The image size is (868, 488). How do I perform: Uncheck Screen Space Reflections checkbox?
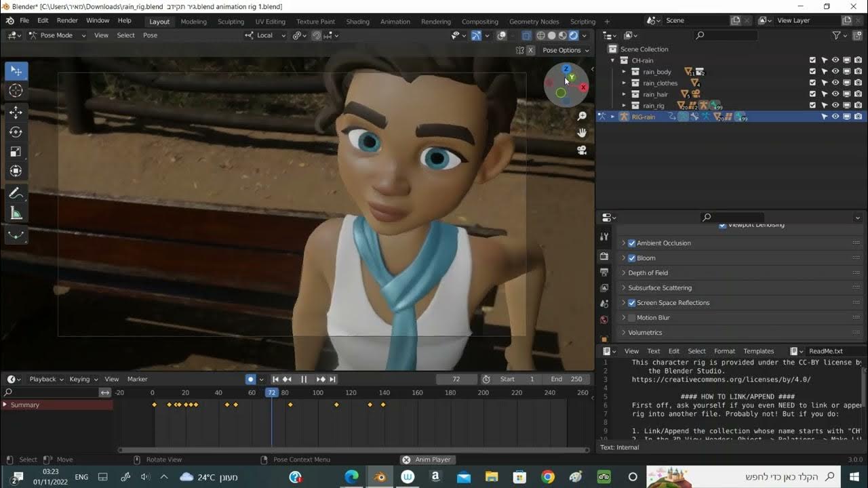pyautogui.click(x=632, y=303)
